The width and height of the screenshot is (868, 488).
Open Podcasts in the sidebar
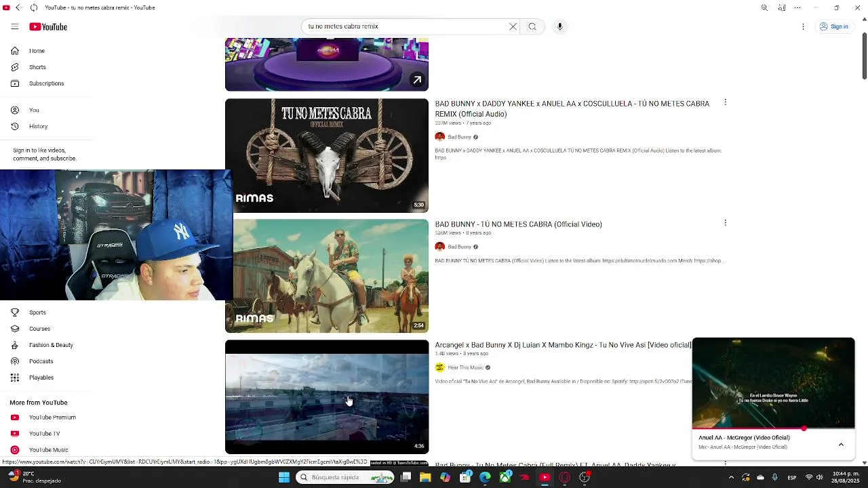tap(41, 361)
